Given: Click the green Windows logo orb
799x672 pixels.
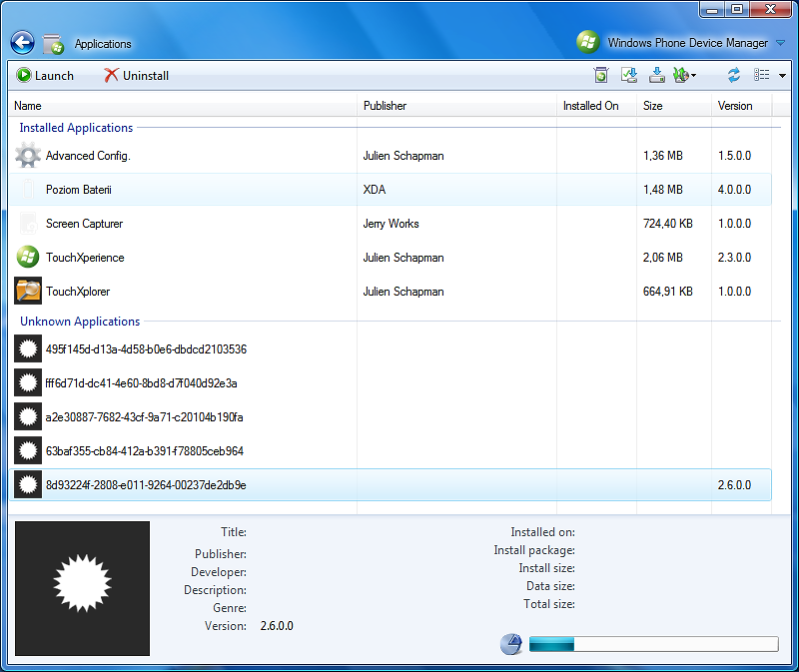Looking at the screenshot, I should click(x=588, y=42).
